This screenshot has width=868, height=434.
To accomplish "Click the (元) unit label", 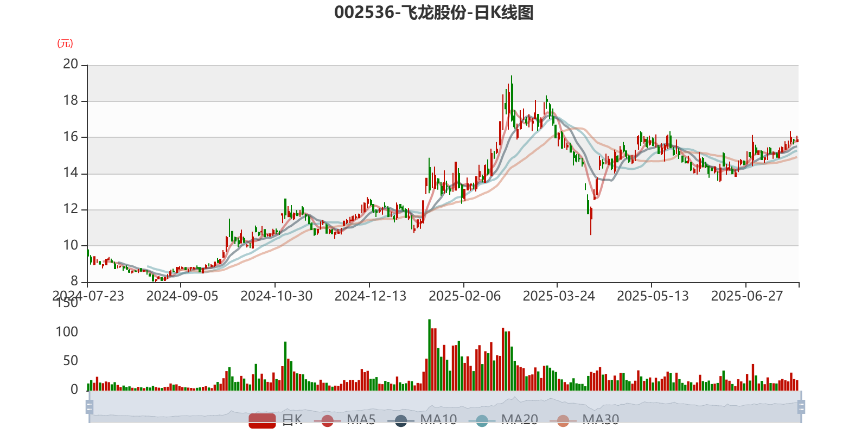I will tap(65, 43).
